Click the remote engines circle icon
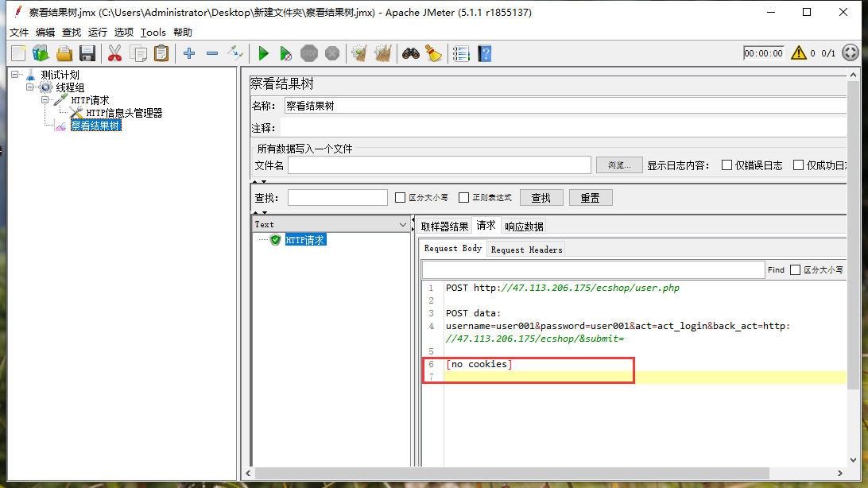The height and width of the screenshot is (488, 868). tap(851, 53)
